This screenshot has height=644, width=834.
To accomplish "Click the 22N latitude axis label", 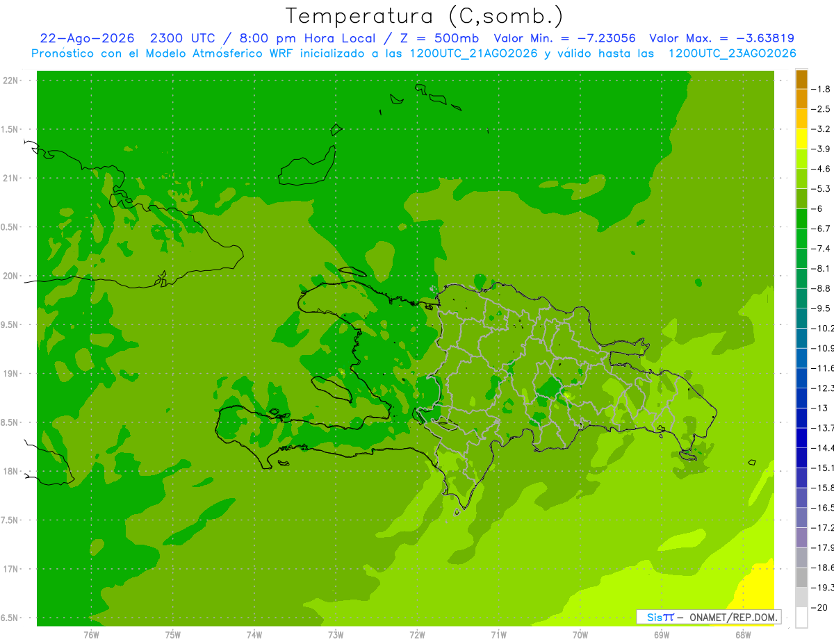I will [x=11, y=81].
